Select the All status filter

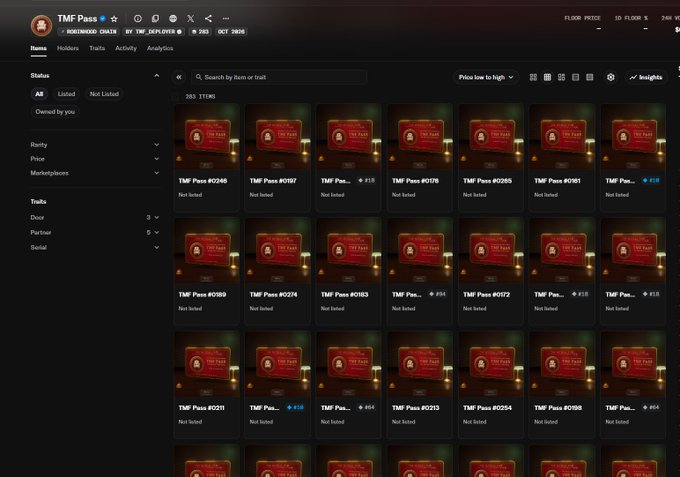tap(39, 94)
